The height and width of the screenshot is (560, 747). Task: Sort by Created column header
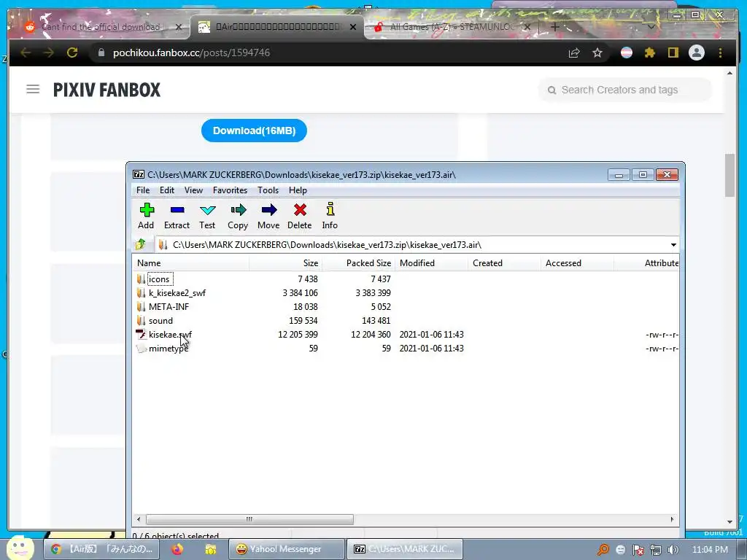pos(504,262)
